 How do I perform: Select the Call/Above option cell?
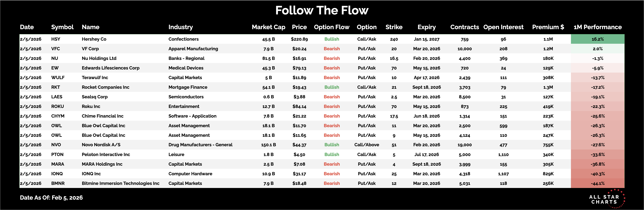click(x=367, y=145)
